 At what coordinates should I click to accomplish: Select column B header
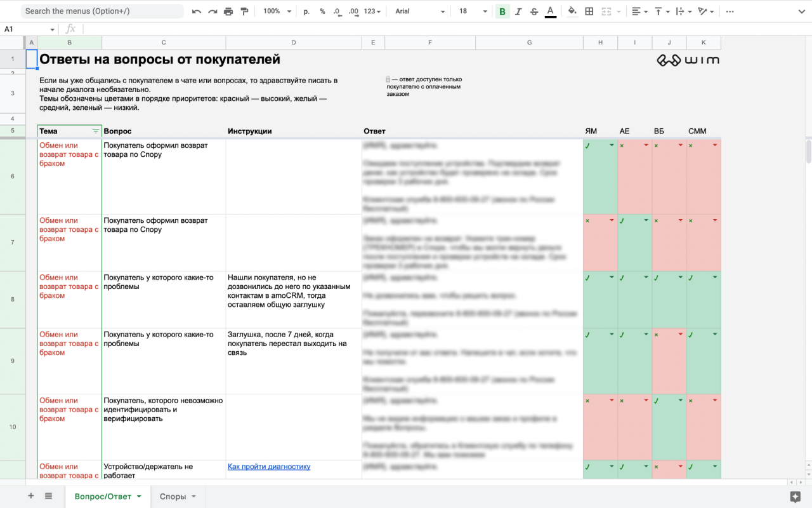(70, 43)
